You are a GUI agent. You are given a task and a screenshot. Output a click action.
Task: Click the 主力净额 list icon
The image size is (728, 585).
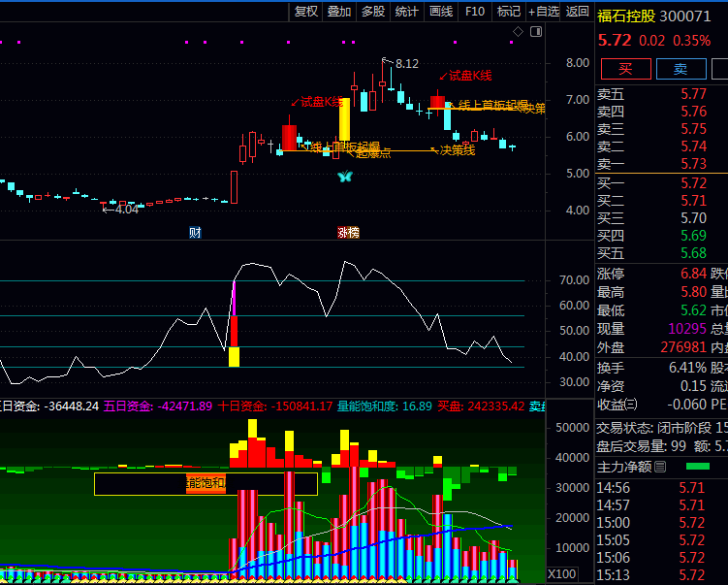(x=661, y=468)
